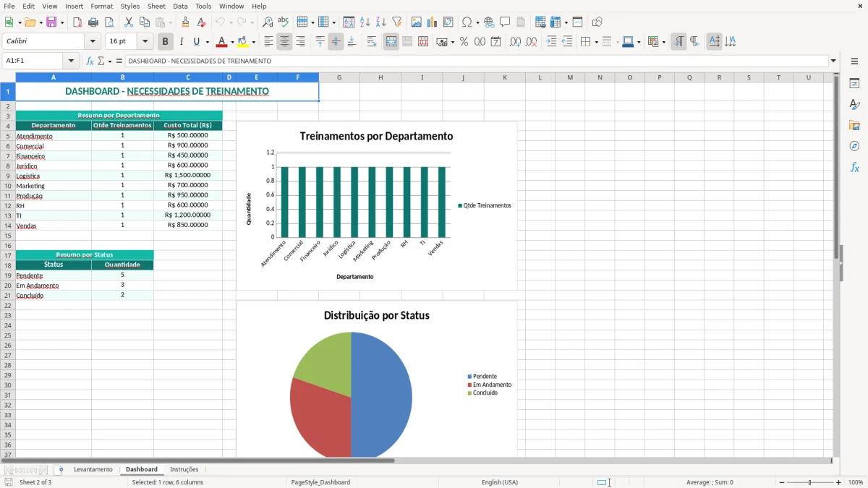Click column G header
This screenshot has width=868, height=488.
(x=339, y=77)
